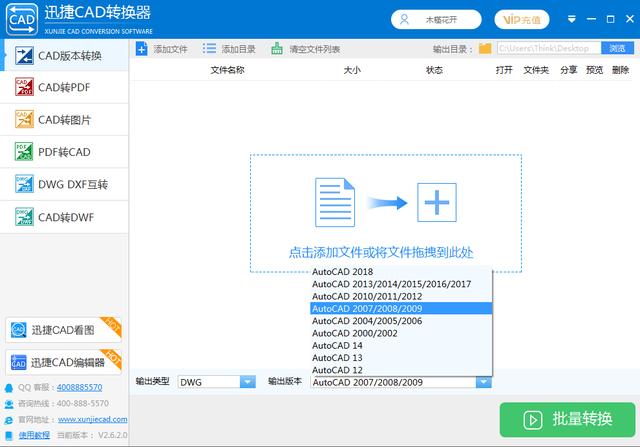Click the VIP充值 button
Viewport: 640px width, 447px height.
coord(522,20)
